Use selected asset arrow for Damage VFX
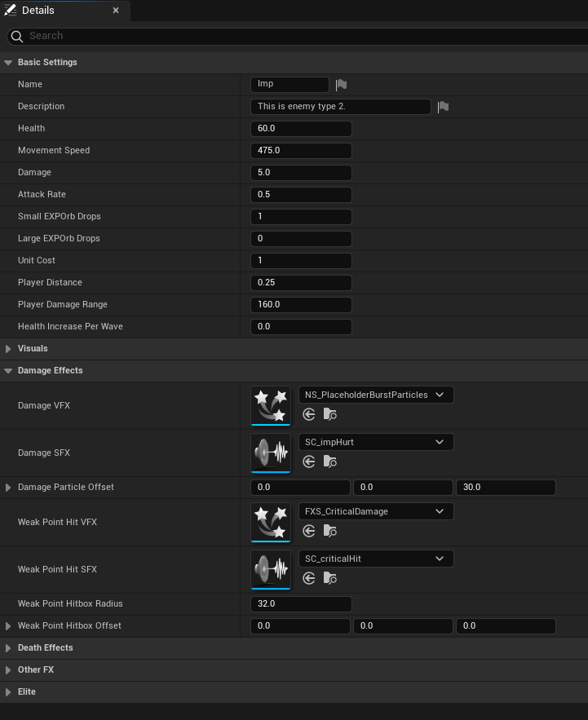The image size is (588, 720). (308, 414)
